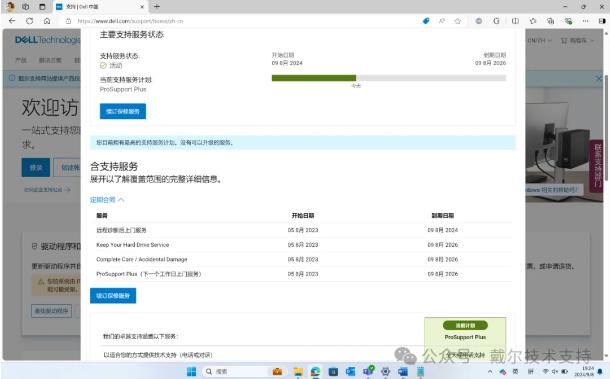The width and height of the screenshot is (610, 379).
Task: Click the 主要支持服务状态 heading
Action: pyautogui.click(x=132, y=34)
